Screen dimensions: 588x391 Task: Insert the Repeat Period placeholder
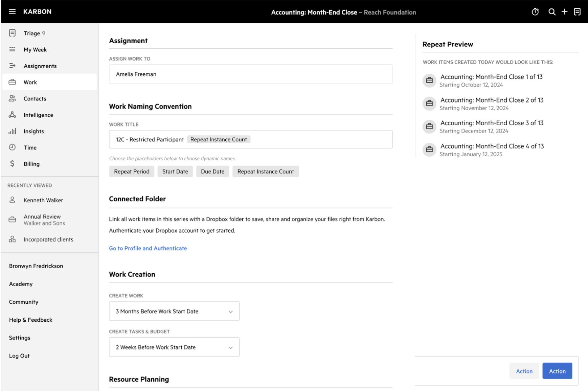132,171
